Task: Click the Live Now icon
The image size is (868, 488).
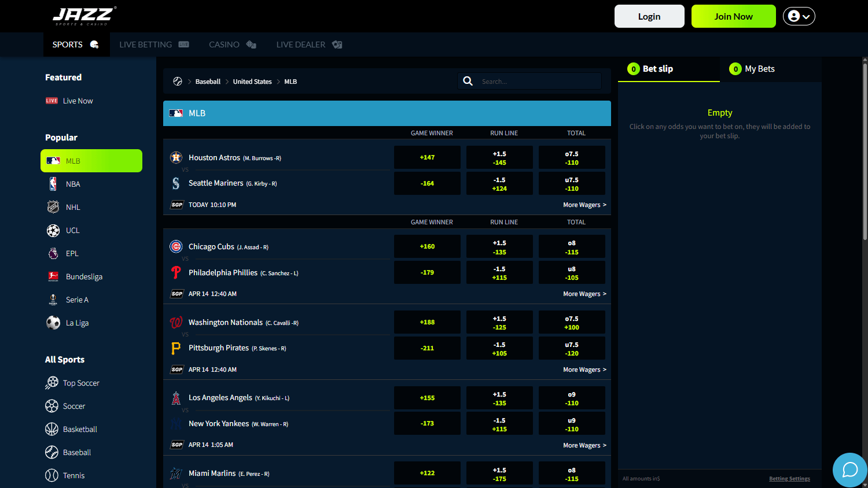Action: click(x=52, y=101)
